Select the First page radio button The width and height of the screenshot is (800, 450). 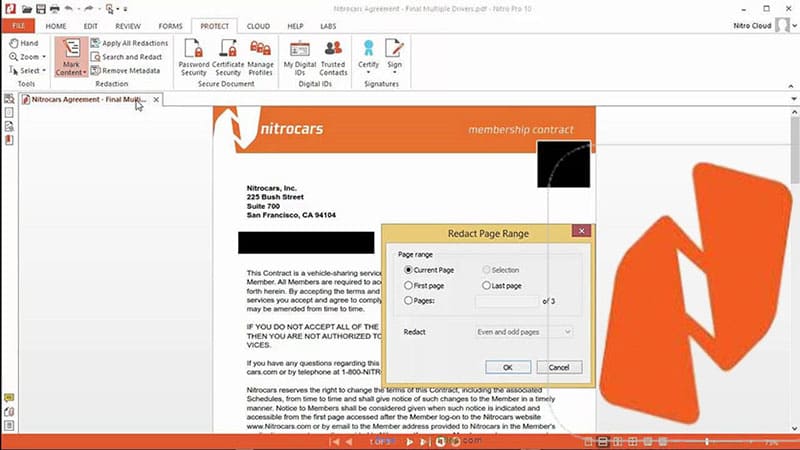408,286
